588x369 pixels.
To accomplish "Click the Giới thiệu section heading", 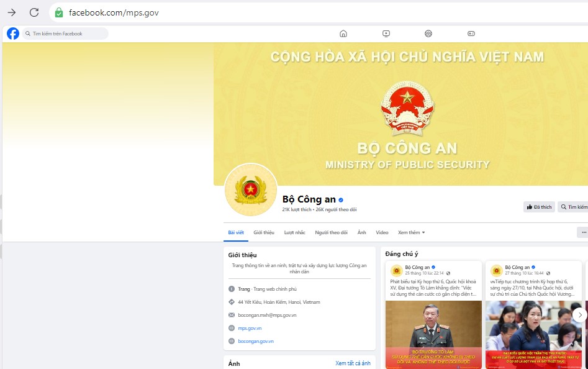I will (x=242, y=255).
